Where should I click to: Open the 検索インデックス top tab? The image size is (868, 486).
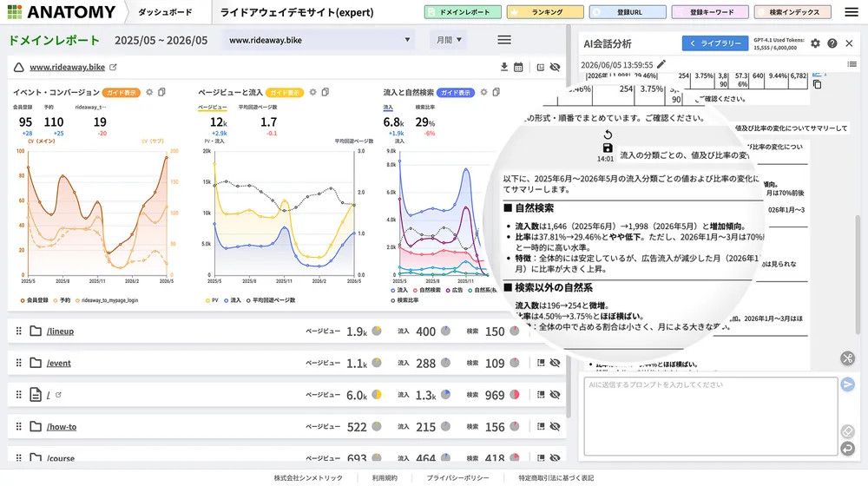[792, 11]
